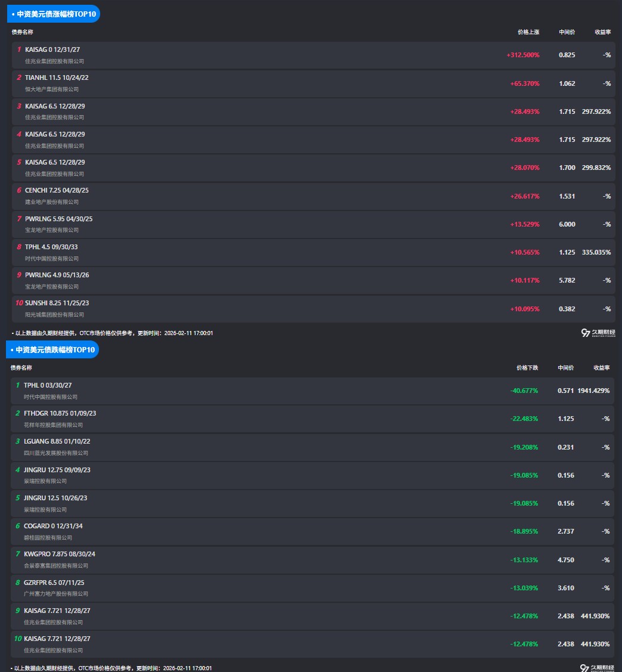The width and height of the screenshot is (622, 672).
Task: Sort by the 价格下跌 column header
Action: pos(527,368)
